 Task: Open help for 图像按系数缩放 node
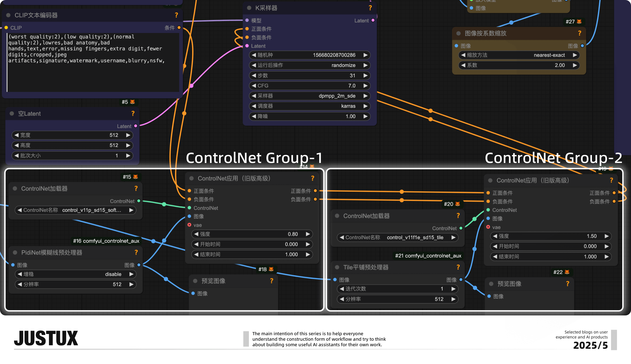coord(579,33)
